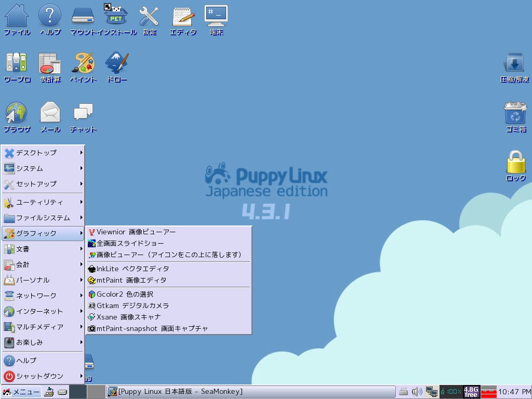Screen dimensions: 532x399
Task: Open the 表計算 spreadsheet desktop icon
Action: point(50,67)
